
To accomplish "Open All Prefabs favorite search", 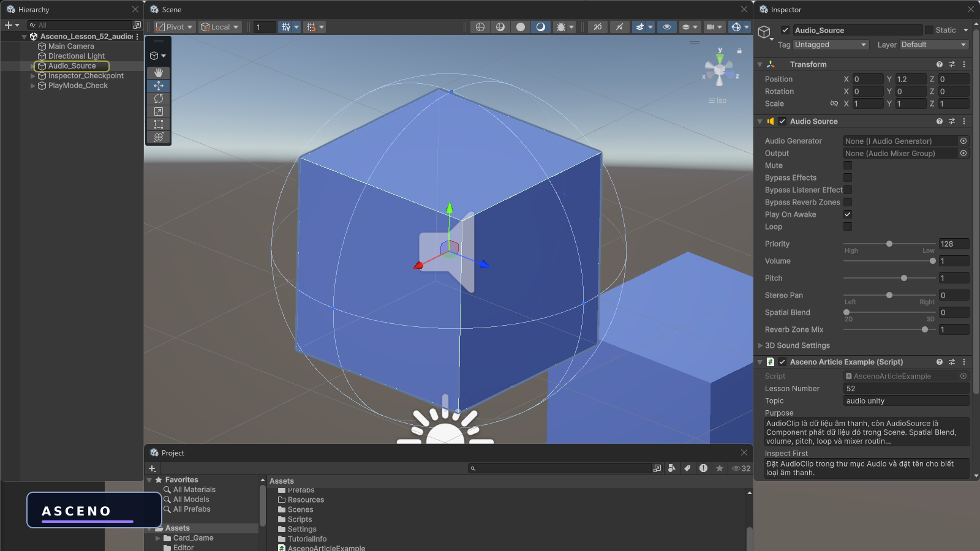I will tap(192, 509).
